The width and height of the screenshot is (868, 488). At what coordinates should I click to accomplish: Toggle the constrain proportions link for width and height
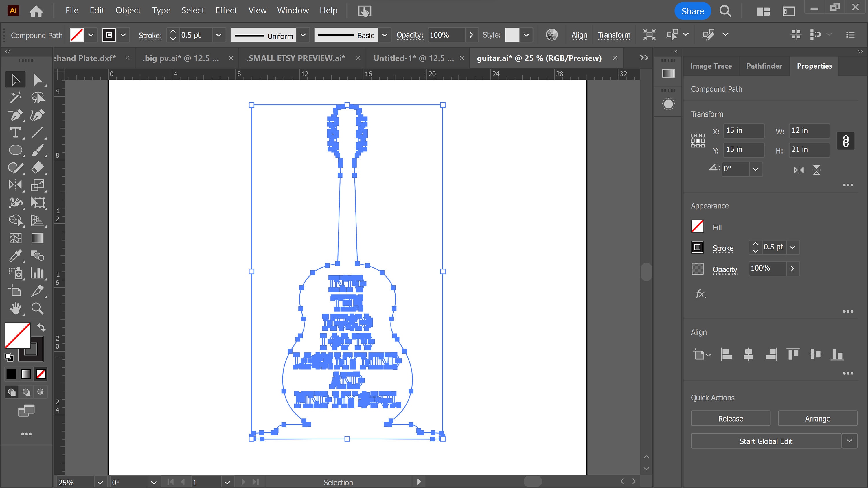[846, 141]
